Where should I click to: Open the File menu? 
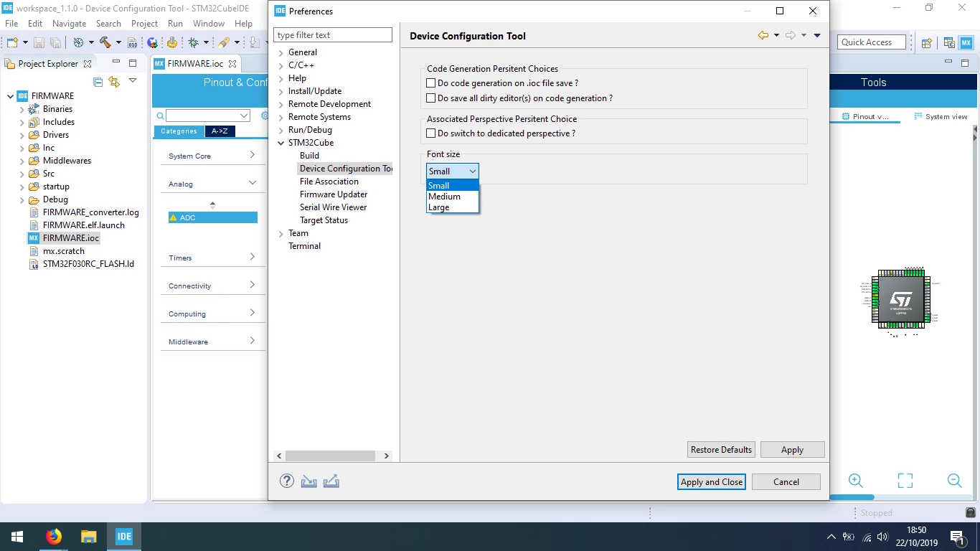[11, 24]
